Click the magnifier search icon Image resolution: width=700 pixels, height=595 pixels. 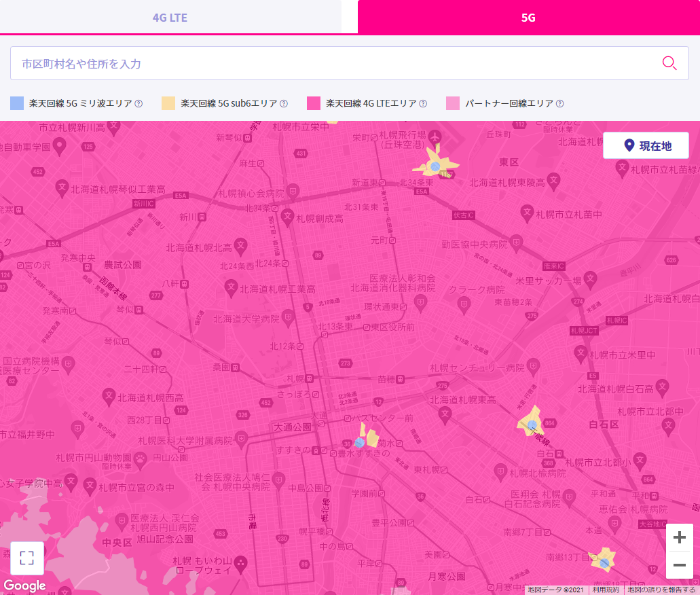click(669, 63)
